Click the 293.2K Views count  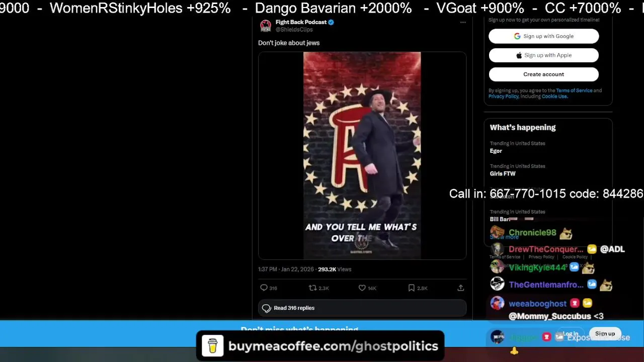pyautogui.click(x=335, y=269)
